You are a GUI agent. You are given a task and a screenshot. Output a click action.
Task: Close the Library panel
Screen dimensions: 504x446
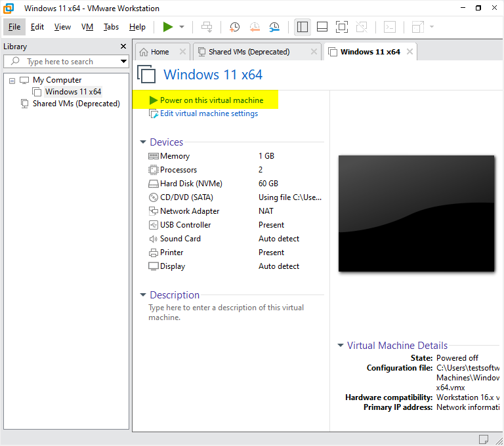123,47
